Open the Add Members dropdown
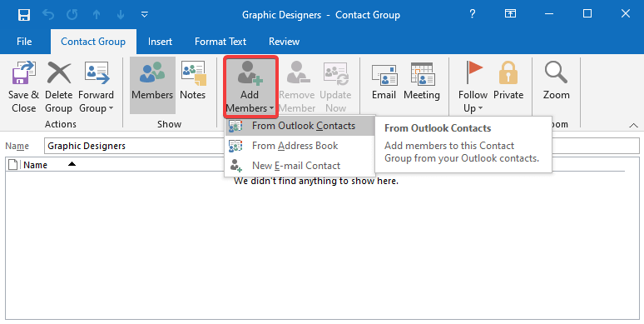 click(250, 86)
